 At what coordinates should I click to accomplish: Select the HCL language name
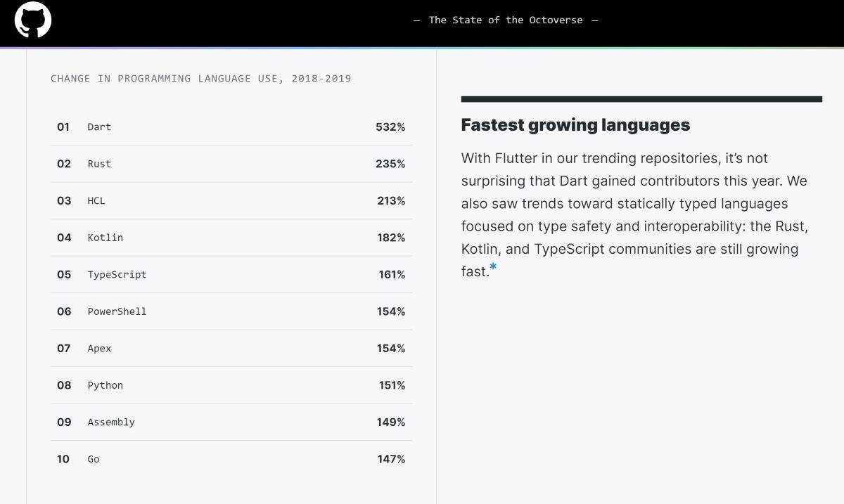96,200
